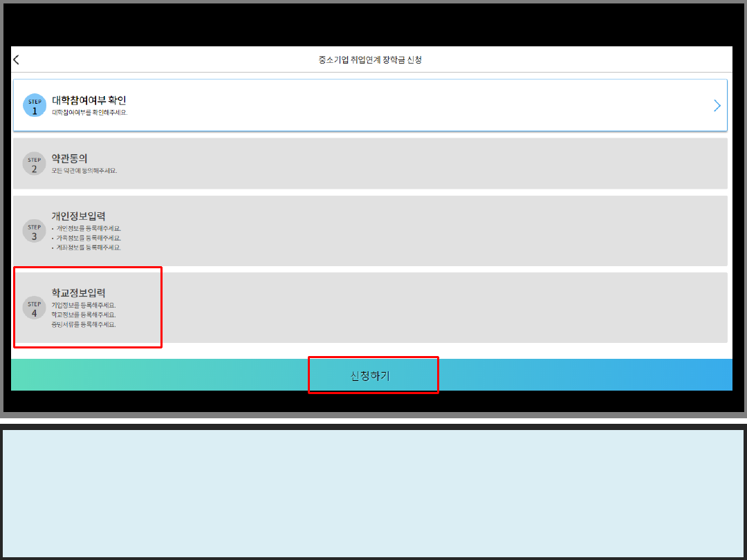Click the 모든 약관에 동의해주세요 text

point(84,171)
